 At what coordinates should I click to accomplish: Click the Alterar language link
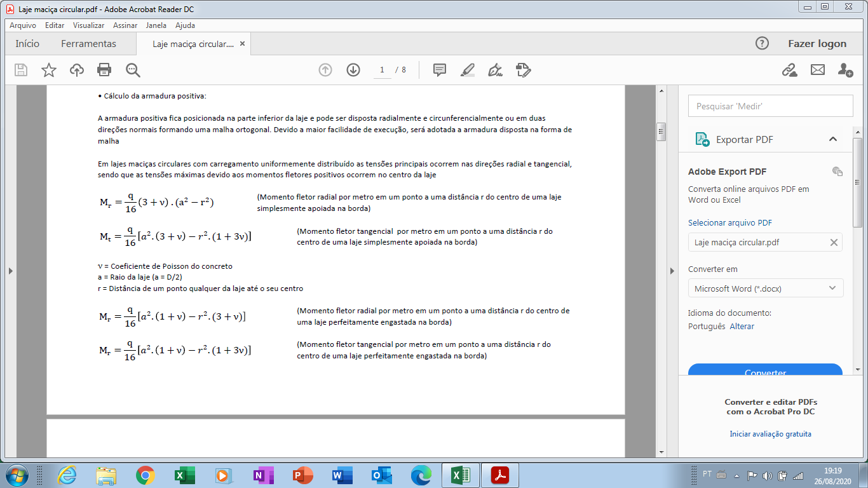point(742,326)
